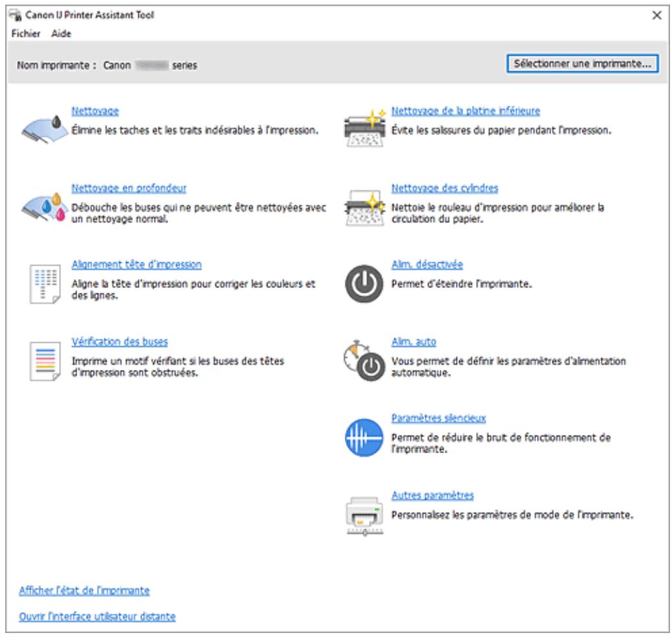672x635 pixels.
Task: Click the Nettoyage des cylindres roller icon
Action: coord(364,207)
